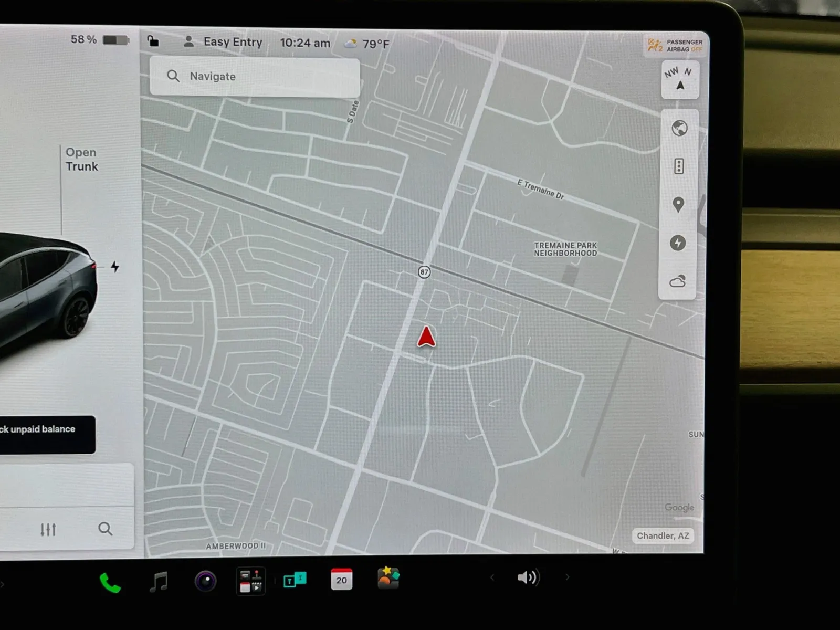Tap the unpaid balance notification
840x630 pixels.
pos(47,435)
